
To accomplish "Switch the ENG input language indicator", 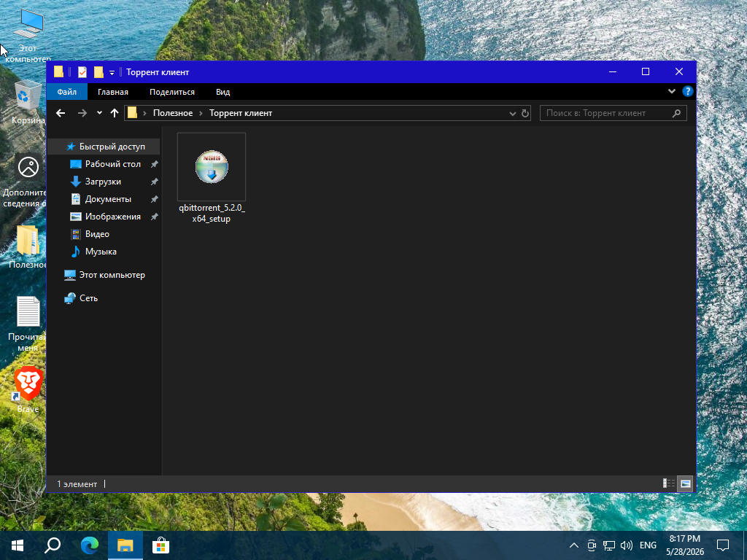I will [x=648, y=545].
